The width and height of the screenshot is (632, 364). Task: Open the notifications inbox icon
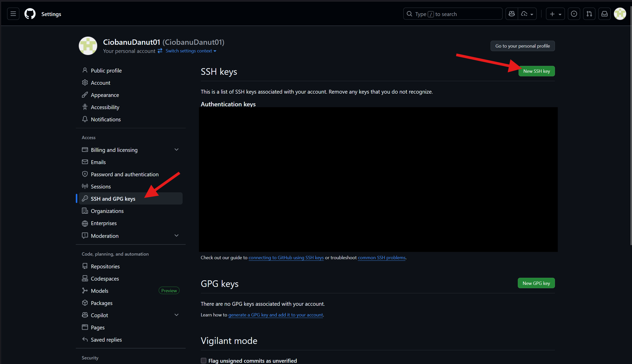(604, 14)
